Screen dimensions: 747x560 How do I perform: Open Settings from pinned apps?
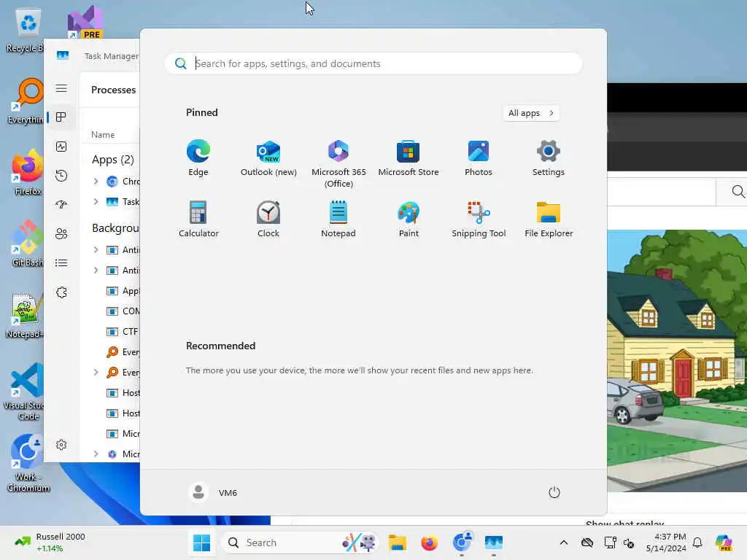click(x=549, y=158)
